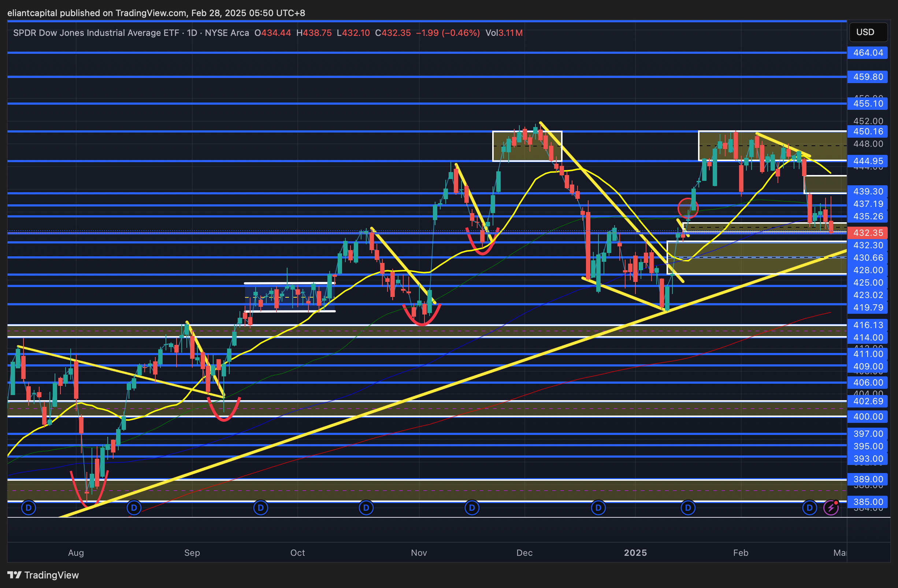Click the 385.00 price level label
Screen dimensions: 898x588
tap(867, 502)
